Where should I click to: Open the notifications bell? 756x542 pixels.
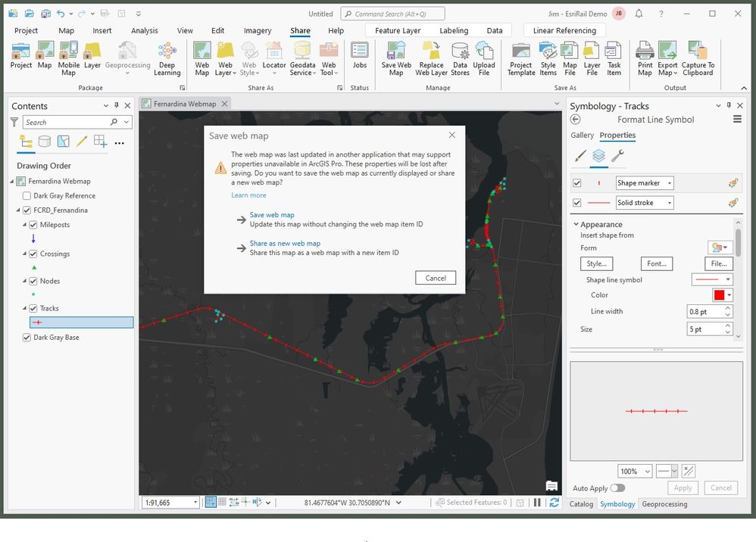(x=639, y=14)
